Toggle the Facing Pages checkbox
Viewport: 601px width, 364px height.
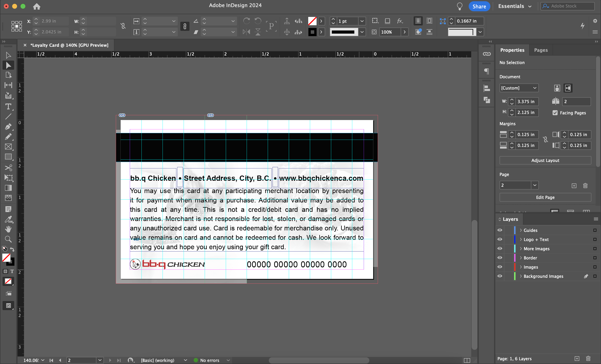pos(555,113)
